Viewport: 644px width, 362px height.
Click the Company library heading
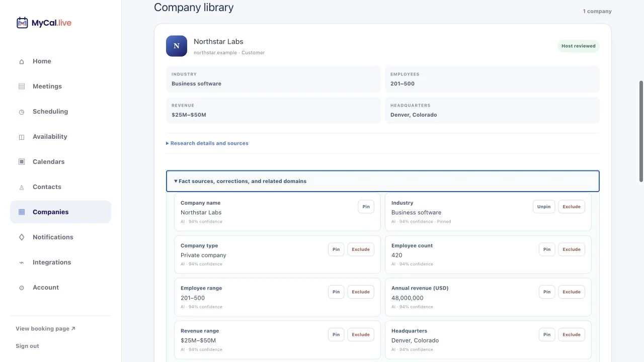coord(194,8)
